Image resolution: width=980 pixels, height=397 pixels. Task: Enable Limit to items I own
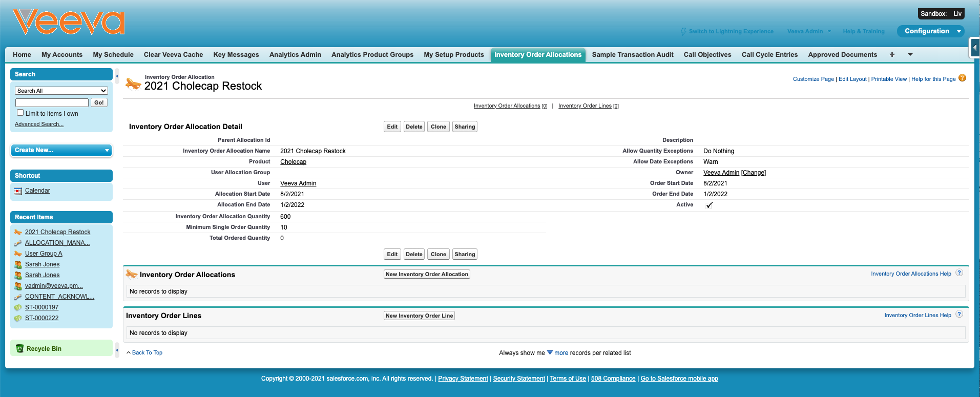(x=20, y=113)
